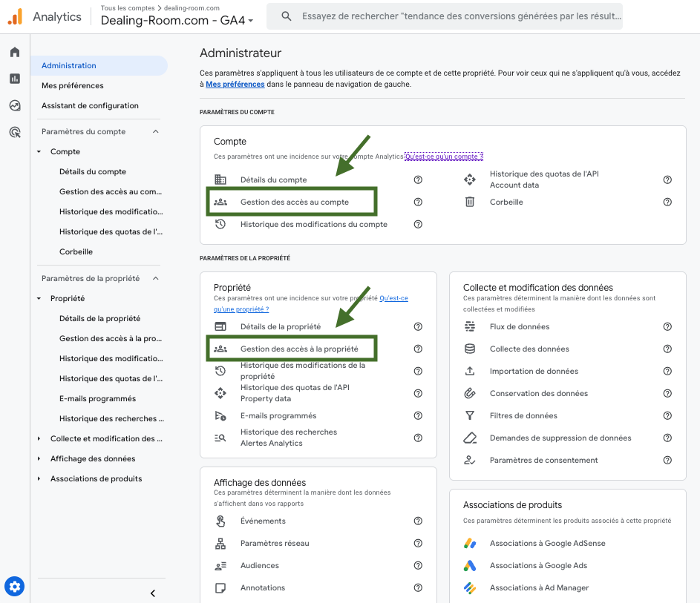700x603 pixels.
Task: Collapse Paramètres du compte section chevron
Action: (155, 131)
